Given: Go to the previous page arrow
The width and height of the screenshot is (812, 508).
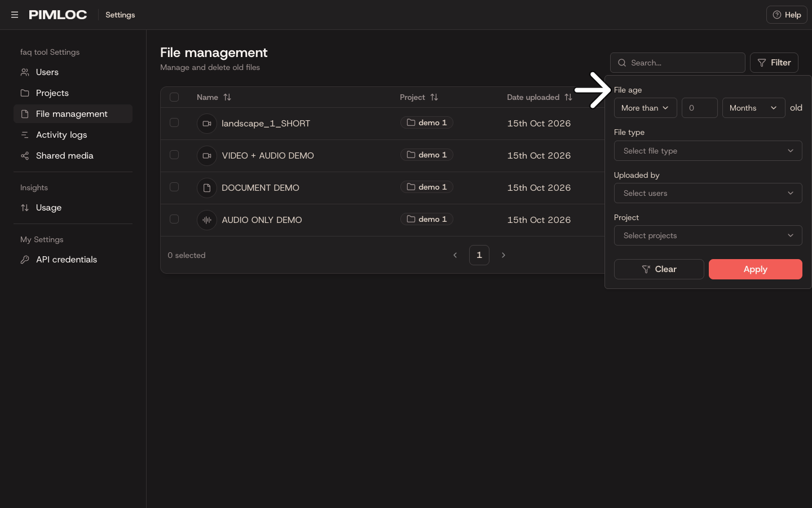Looking at the screenshot, I should (x=455, y=255).
